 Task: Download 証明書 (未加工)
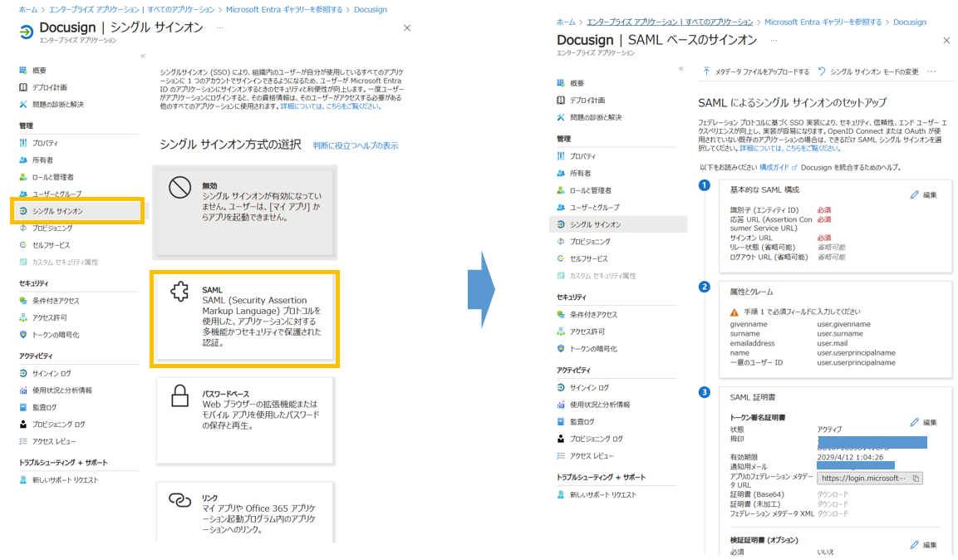[x=833, y=504]
